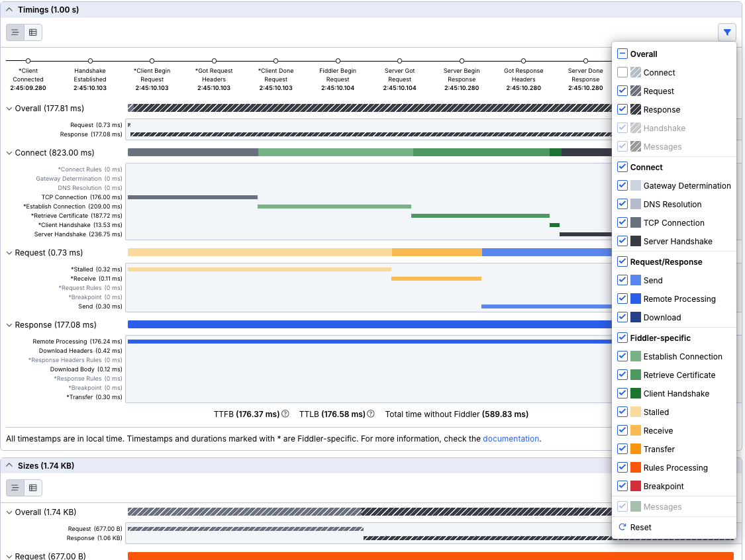
Task: Open the timings filter funnel icon
Action: point(726,32)
